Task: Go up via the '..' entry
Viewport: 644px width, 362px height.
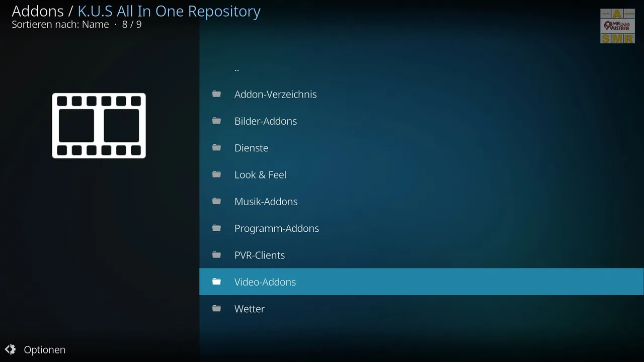Action: 422,67
